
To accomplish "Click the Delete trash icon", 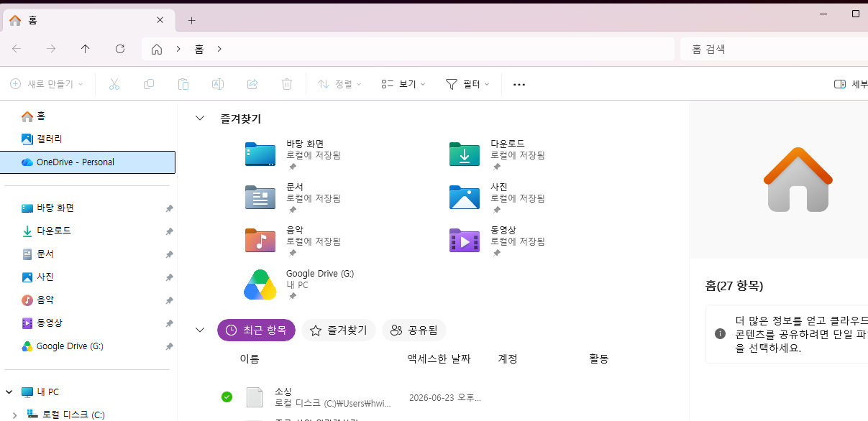I will pos(287,84).
